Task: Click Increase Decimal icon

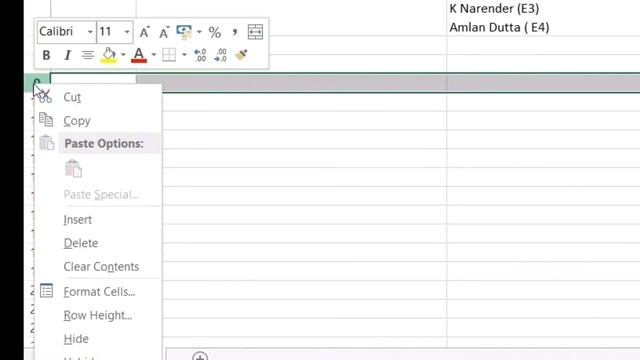Action: [200, 55]
